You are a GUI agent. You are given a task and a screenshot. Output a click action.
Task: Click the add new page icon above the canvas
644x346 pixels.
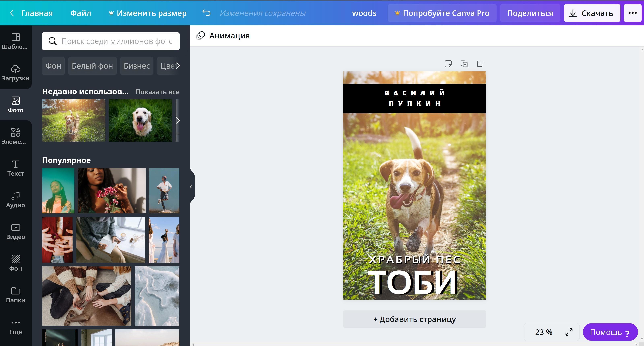[480, 64]
